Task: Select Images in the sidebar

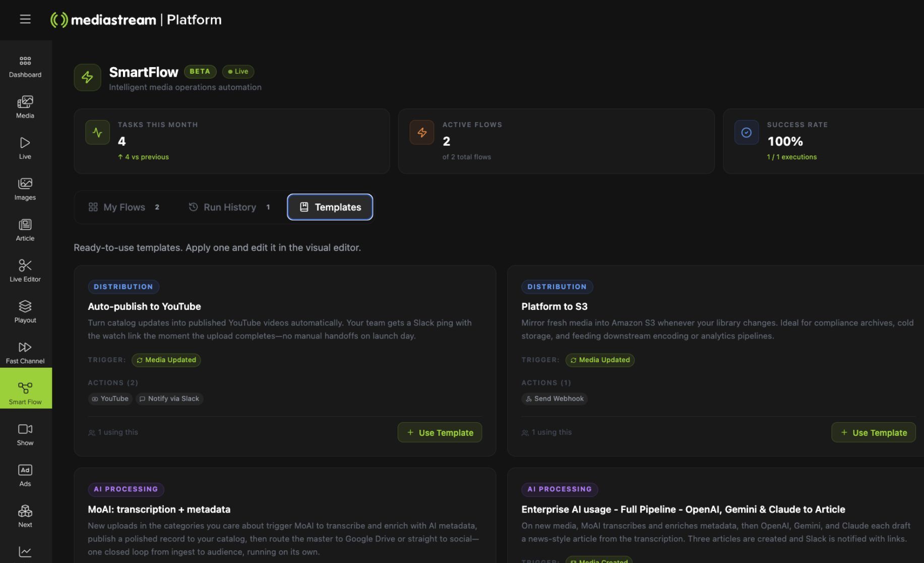Action: tap(25, 189)
